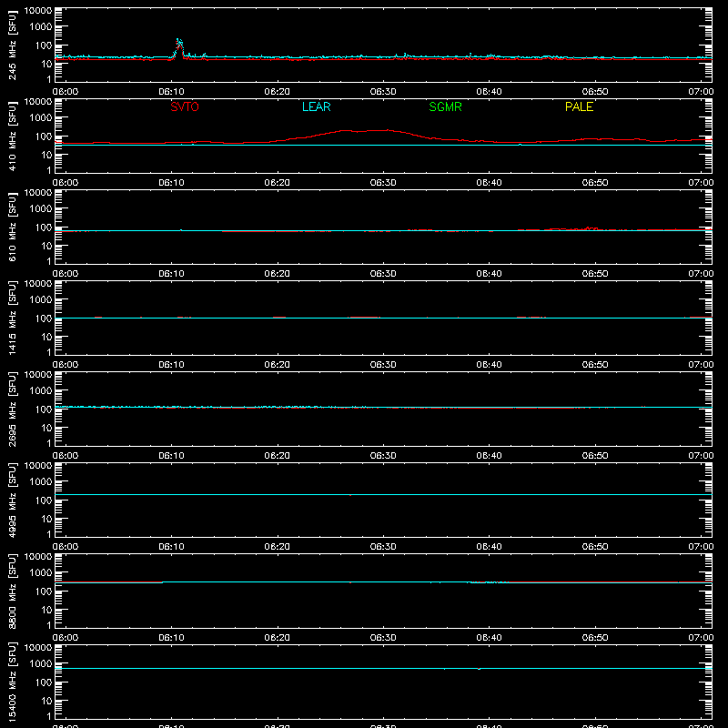
Task: Click the 06:00 time label under 8800 MHz plot
Action: coord(66,638)
